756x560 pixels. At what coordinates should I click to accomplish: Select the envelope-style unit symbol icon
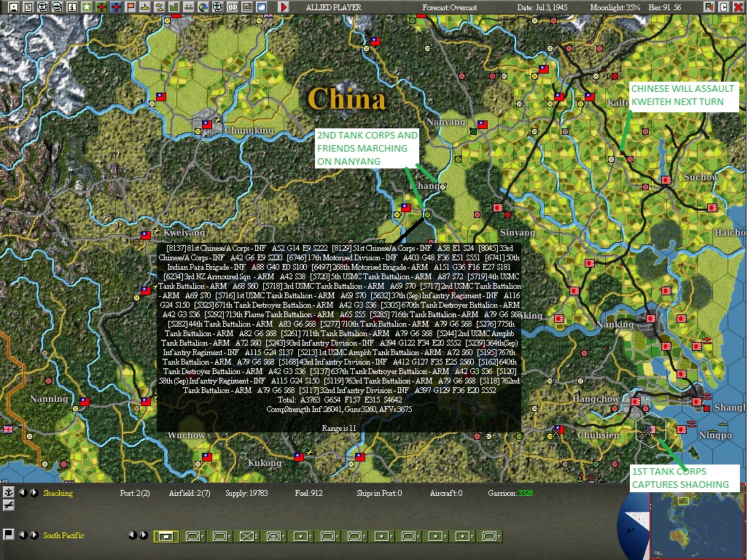275,537
